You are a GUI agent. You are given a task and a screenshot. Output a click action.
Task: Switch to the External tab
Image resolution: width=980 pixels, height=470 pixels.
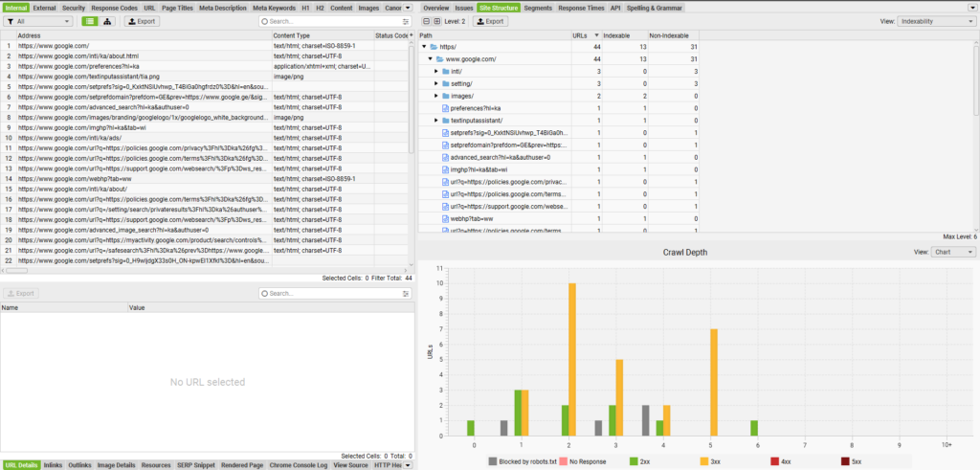point(44,8)
